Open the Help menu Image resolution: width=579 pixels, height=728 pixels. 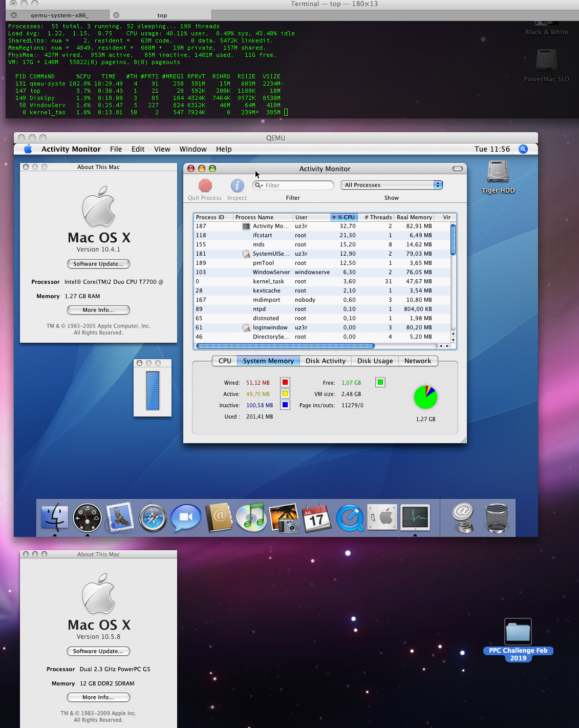[224, 149]
